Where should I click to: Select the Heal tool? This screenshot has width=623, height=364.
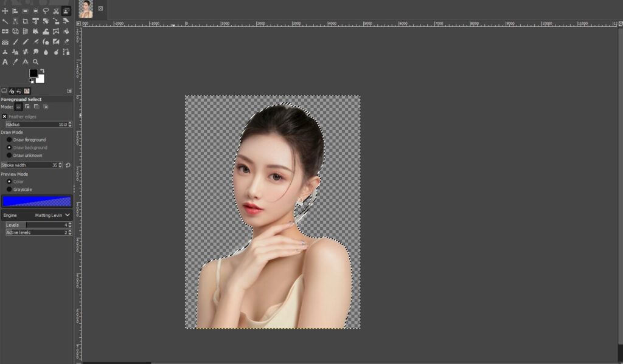point(25,52)
